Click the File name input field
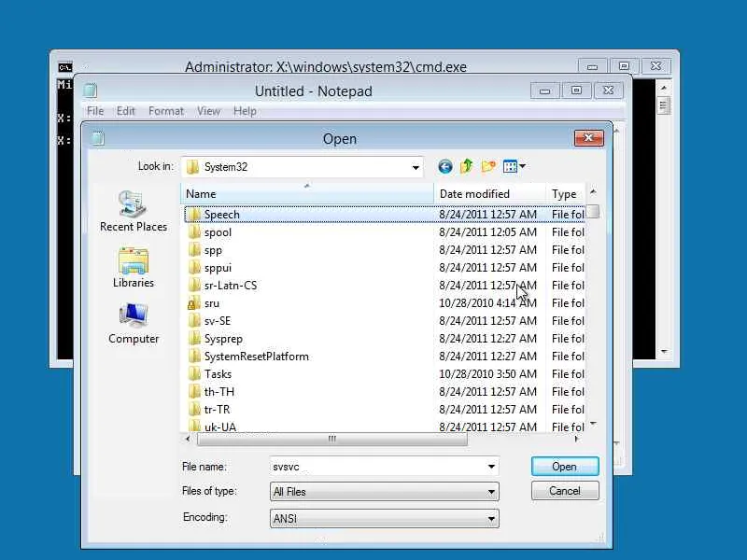747x560 pixels. [384, 467]
